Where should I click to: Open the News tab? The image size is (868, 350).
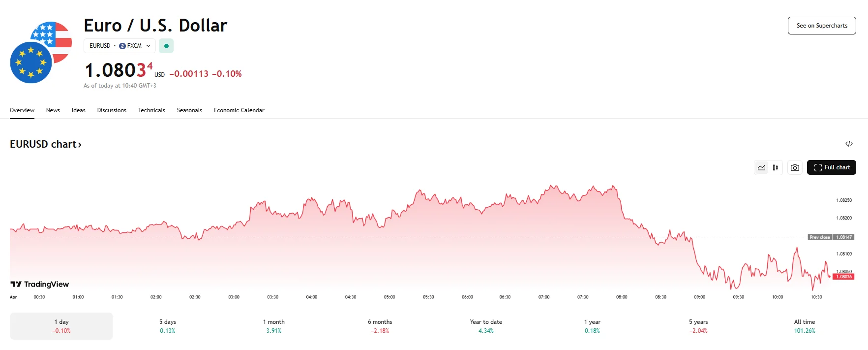[x=53, y=110]
